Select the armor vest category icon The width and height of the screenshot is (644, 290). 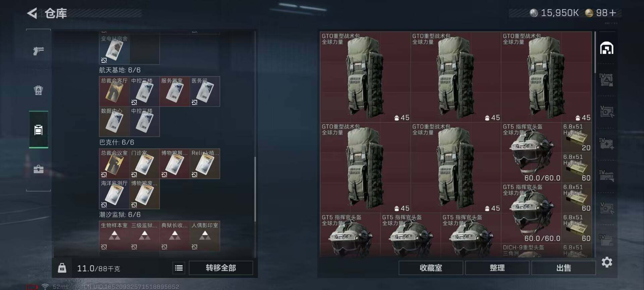[38, 90]
